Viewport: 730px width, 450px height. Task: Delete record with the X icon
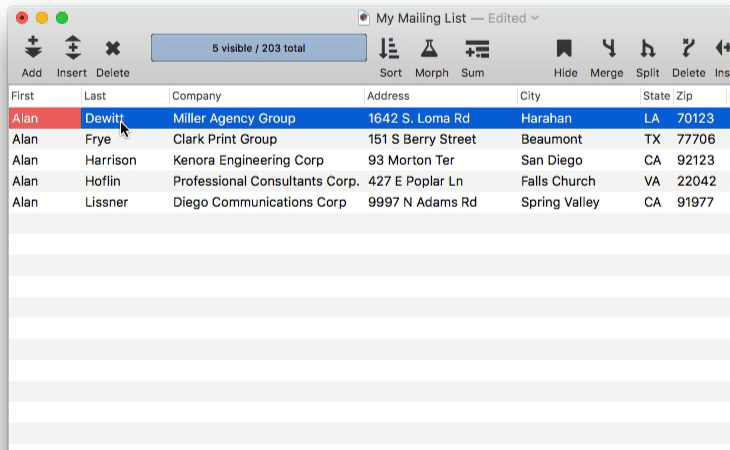pos(113,48)
